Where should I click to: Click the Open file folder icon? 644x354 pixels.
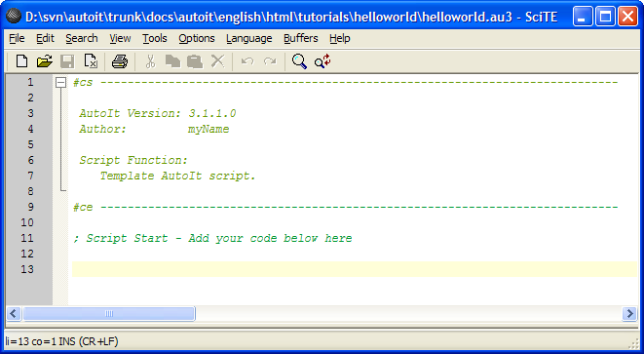coord(45,61)
